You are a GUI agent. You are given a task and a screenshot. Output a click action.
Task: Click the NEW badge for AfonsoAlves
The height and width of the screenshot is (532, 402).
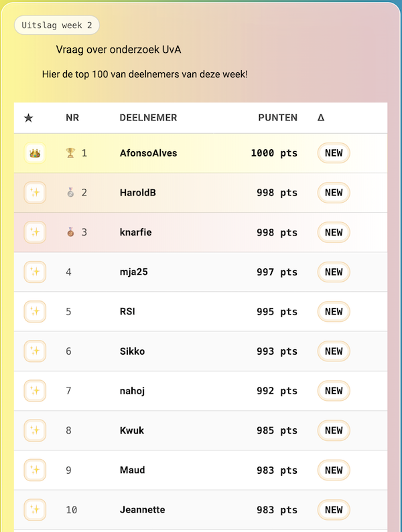click(x=334, y=153)
